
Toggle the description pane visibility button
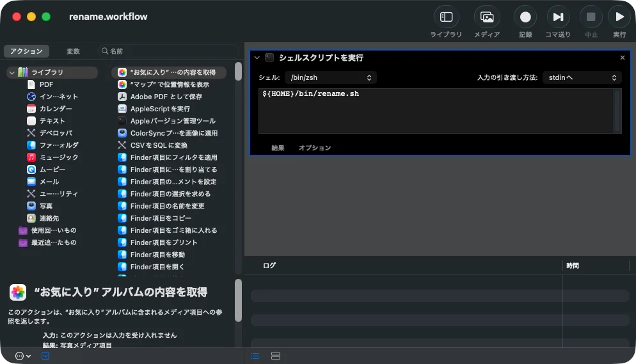pos(45,356)
